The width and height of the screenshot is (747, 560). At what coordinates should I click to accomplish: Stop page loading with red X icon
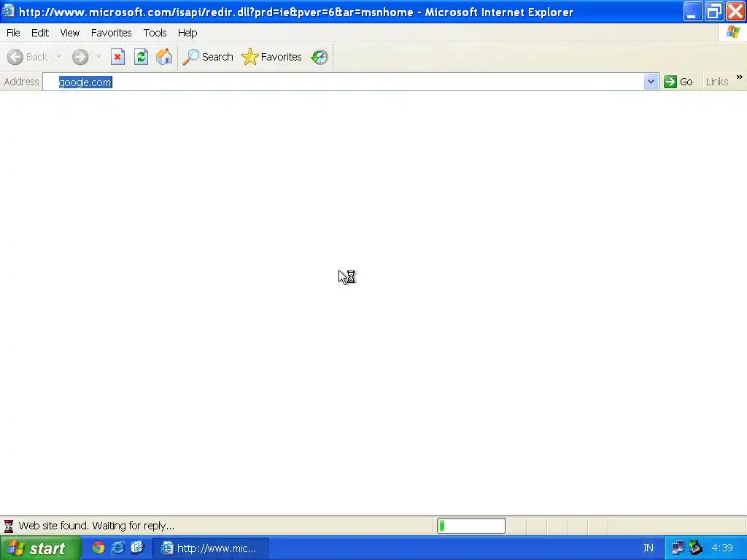coord(117,57)
